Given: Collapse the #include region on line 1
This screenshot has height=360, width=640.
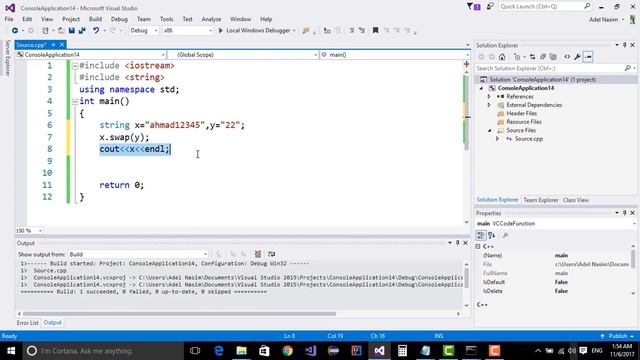Looking at the screenshot, I should (x=75, y=66).
